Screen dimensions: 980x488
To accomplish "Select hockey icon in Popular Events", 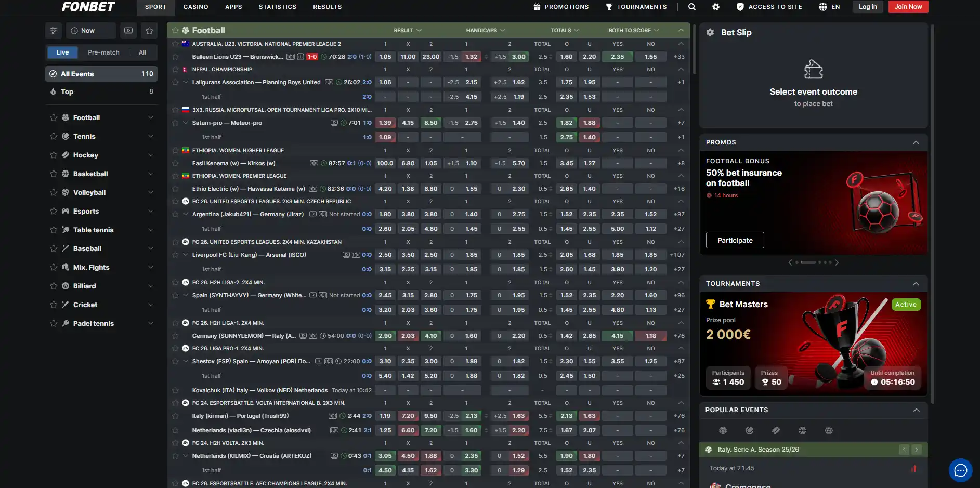I will pyautogui.click(x=776, y=430).
